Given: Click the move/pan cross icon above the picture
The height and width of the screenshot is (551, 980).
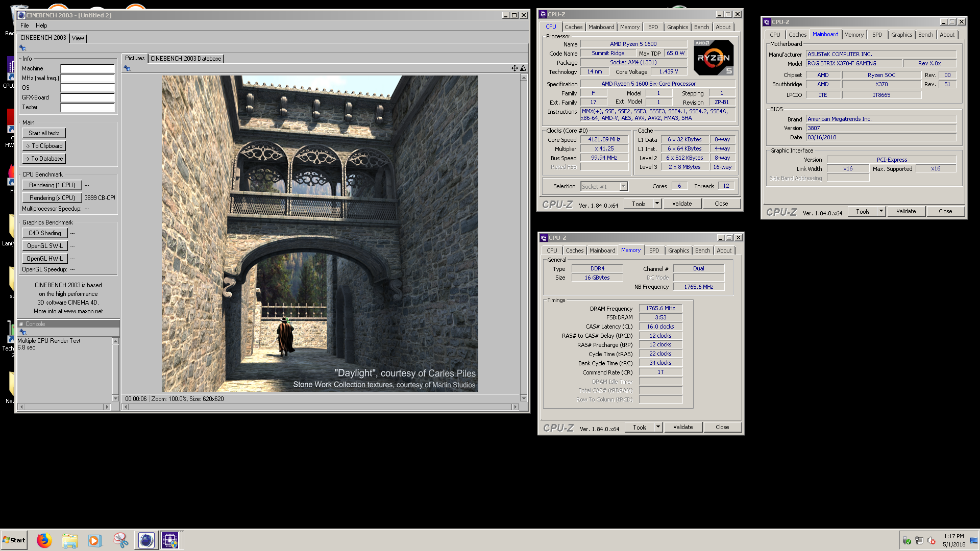Looking at the screenshot, I should (514, 68).
